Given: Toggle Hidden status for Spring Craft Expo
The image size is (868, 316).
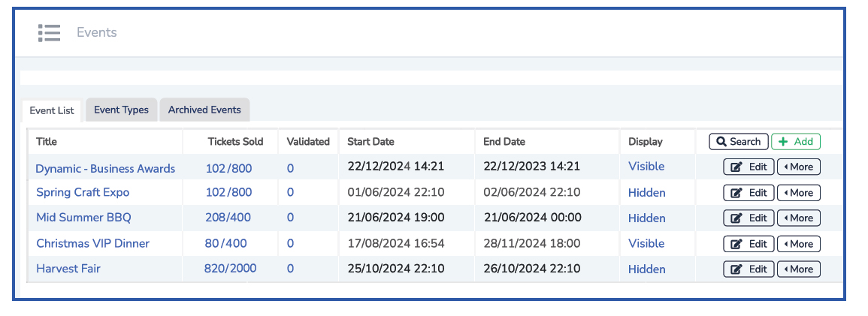Looking at the screenshot, I should (646, 193).
